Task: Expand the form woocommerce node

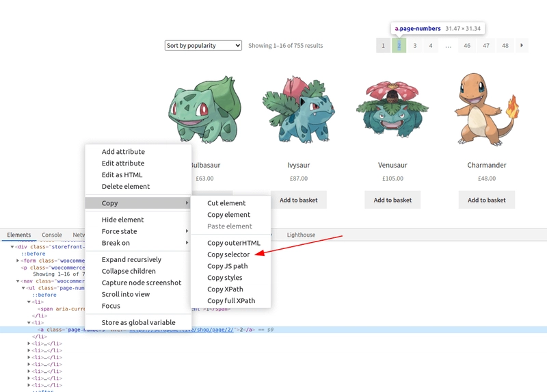Action: (x=18, y=261)
